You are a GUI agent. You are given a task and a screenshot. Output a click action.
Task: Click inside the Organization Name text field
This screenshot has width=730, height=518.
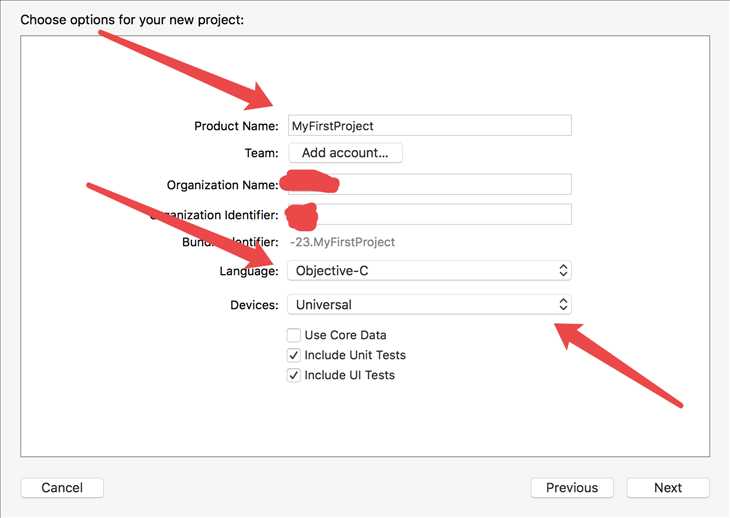tap(429, 184)
